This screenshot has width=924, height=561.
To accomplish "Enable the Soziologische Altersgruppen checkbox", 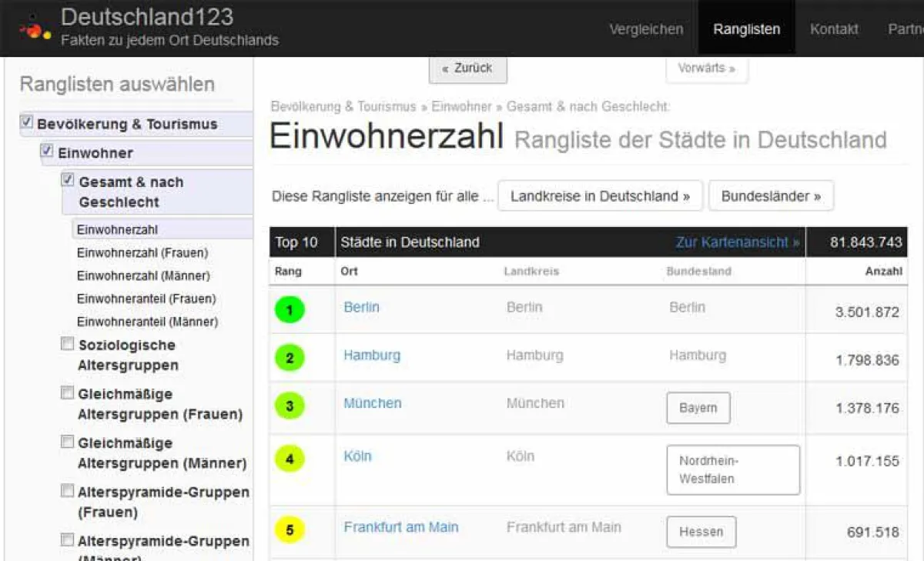I will click(x=67, y=345).
